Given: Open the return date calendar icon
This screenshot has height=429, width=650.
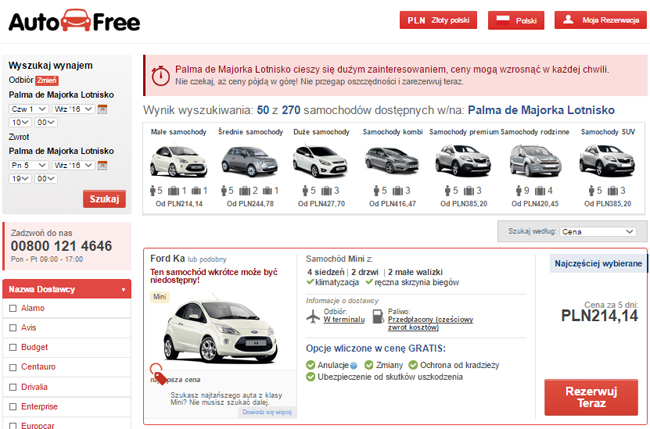Looking at the screenshot, I should tap(102, 165).
